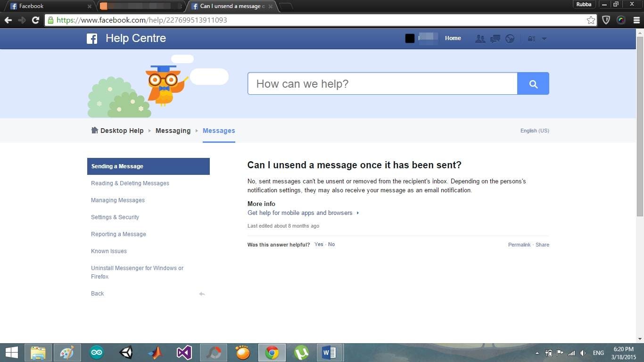Open Reading & Deleting Messages section
644x362 pixels.
(130, 183)
